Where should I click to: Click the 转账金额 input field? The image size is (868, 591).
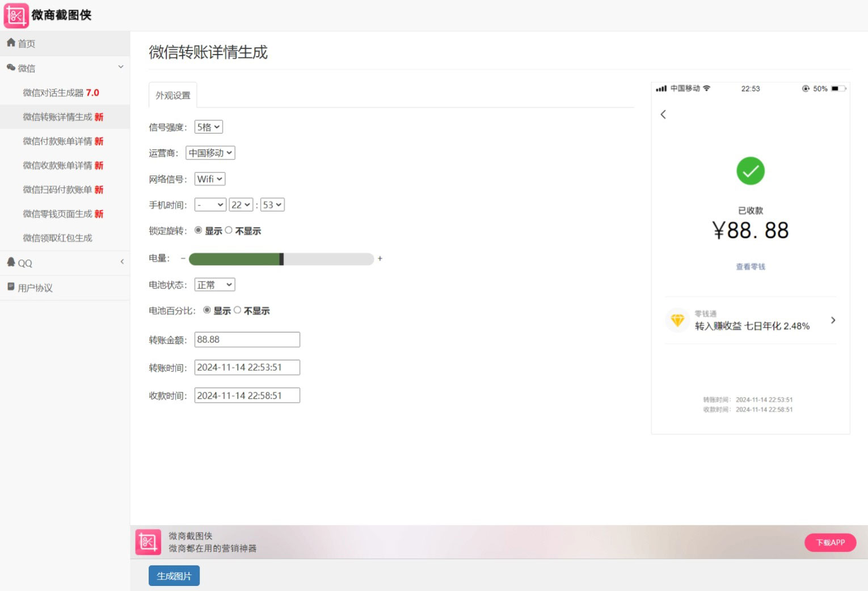(x=247, y=339)
